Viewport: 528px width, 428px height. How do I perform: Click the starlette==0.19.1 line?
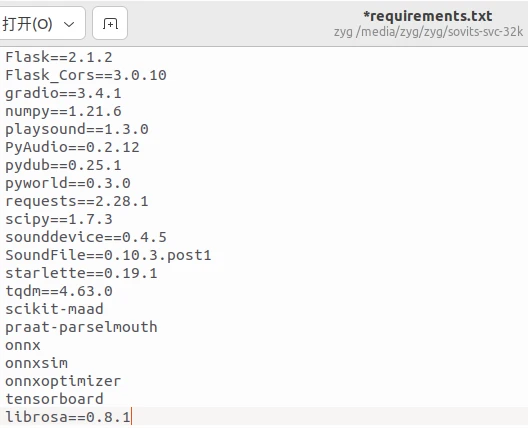pyautogui.click(x=81, y=273)
